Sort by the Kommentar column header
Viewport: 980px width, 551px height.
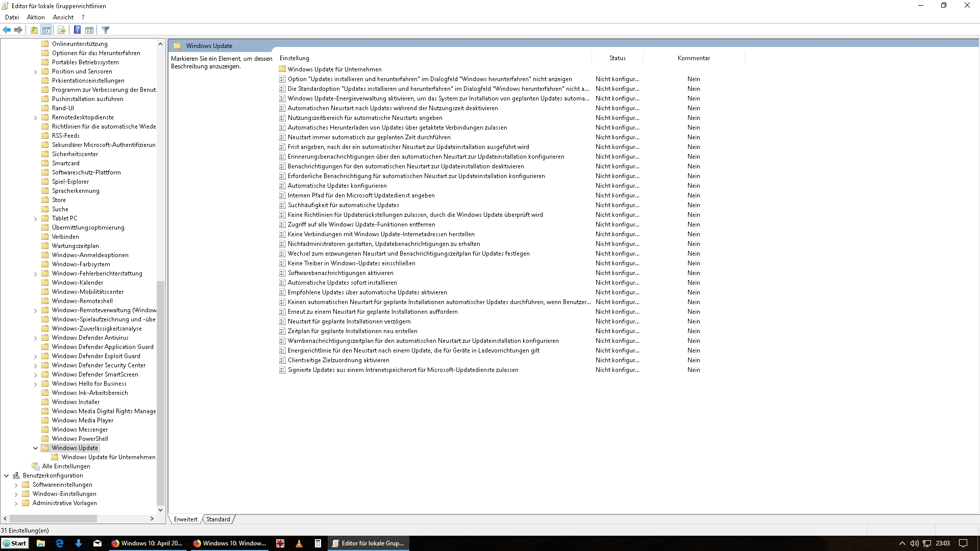(694, 58)
